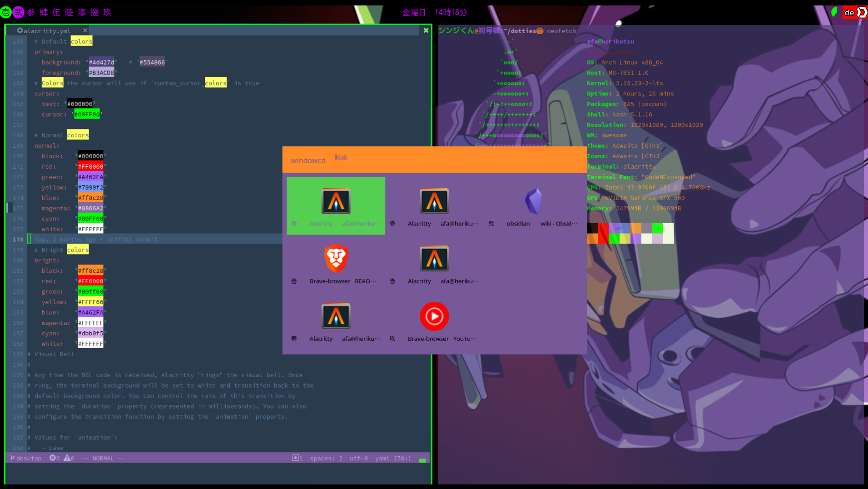Click the rofi search input field
The height and width of the screenshot is (489, 868).
[x=459, y=158]
